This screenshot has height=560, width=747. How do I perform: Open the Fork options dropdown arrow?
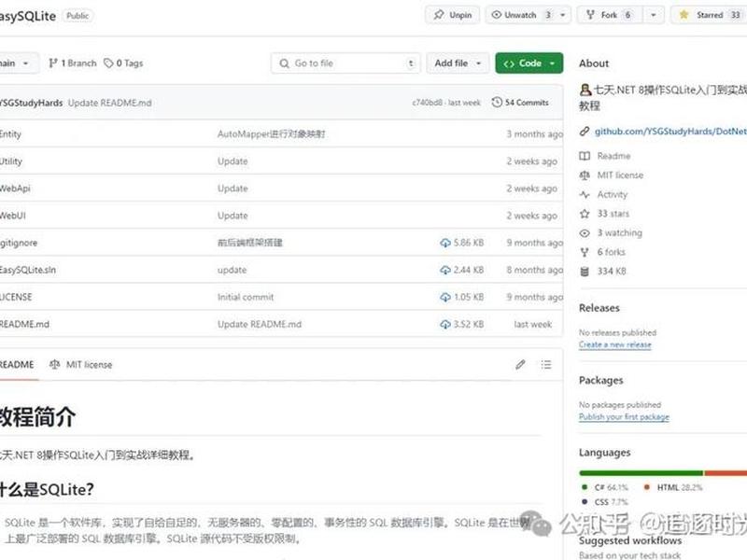pos(654,15)
